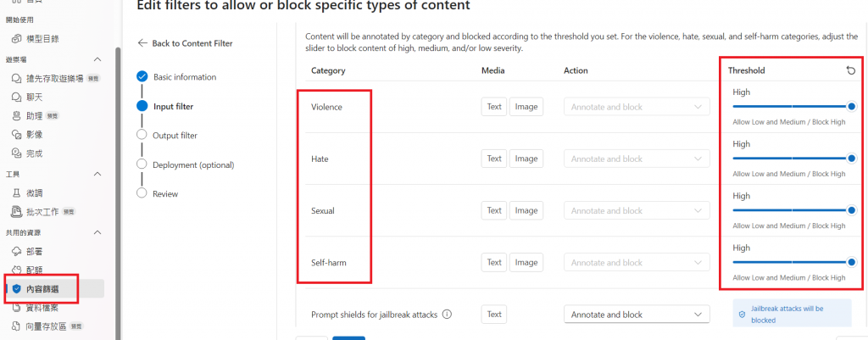Viewport: 868px width, 340px height.
Task: Click the Sexual threshold slider handle
Action: pyautogui.click(x=851, y=210)
